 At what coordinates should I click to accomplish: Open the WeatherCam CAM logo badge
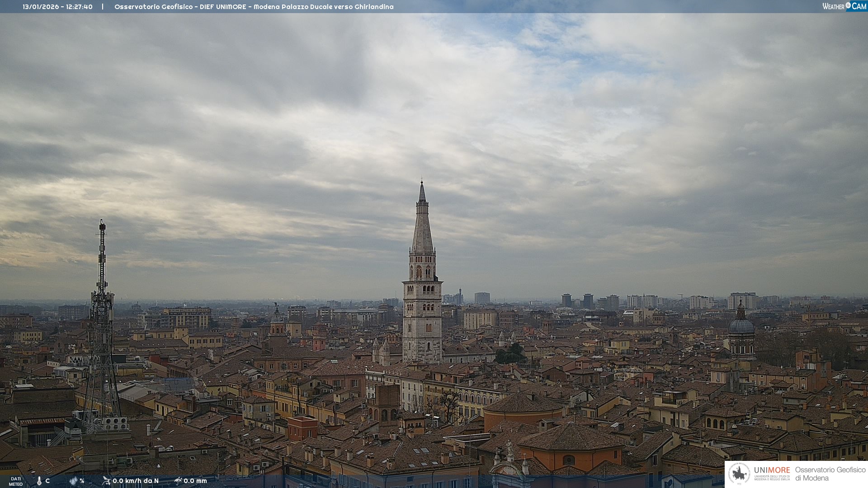(859, 6)
